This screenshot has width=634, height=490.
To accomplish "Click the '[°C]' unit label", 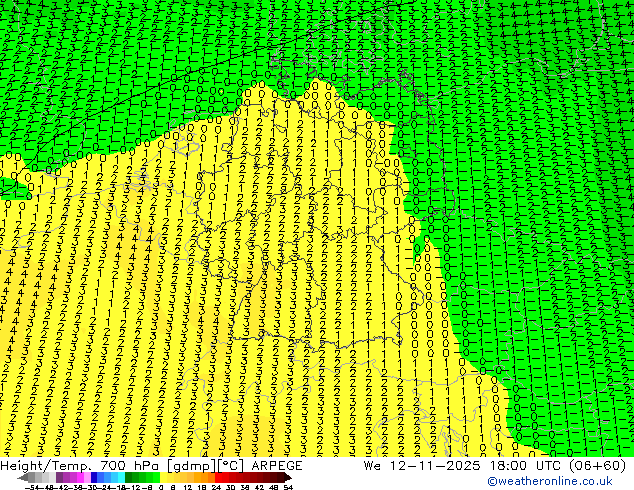I will tap(231, 466).
